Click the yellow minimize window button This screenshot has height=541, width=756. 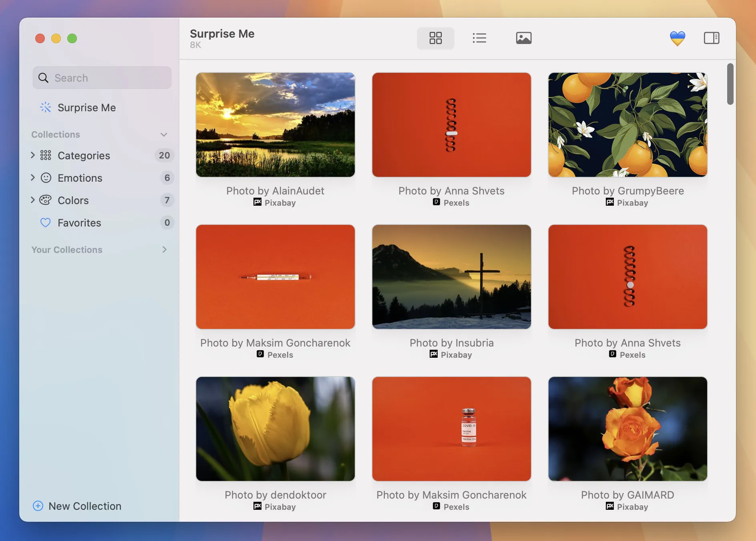(x=56, y=38)
